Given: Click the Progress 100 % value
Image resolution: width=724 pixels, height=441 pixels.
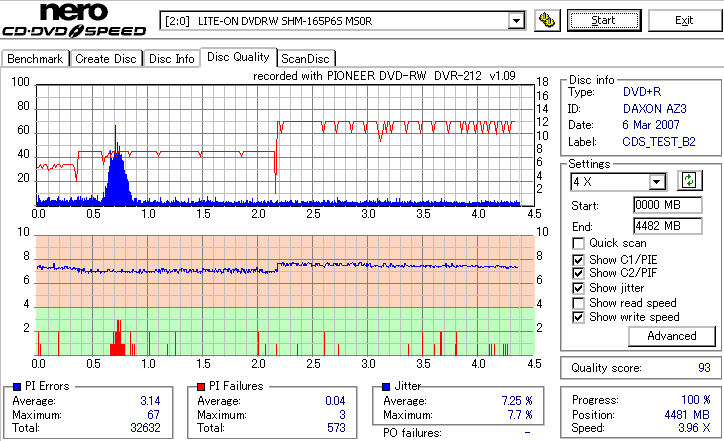Looking at the screenshot, I should pyautogui.click(x=696, y=400).
